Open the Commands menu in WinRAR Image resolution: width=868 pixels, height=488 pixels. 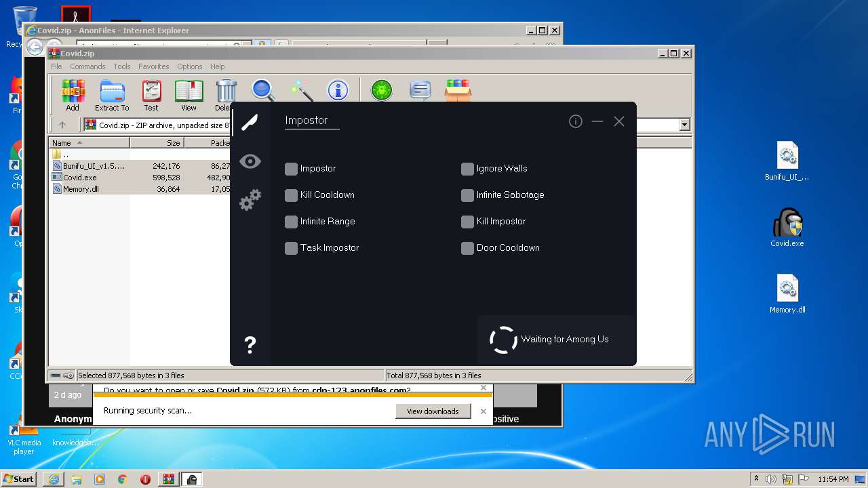pos(87,66)
